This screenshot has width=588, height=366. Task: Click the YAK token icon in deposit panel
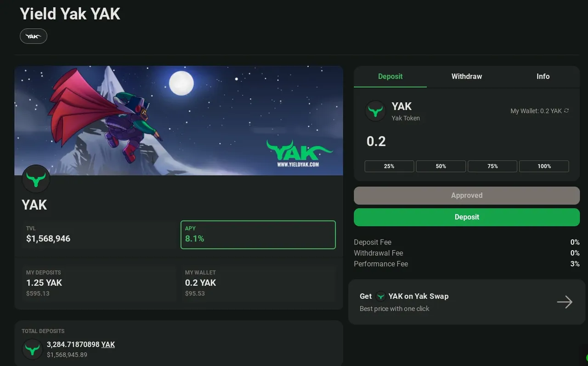375,111
